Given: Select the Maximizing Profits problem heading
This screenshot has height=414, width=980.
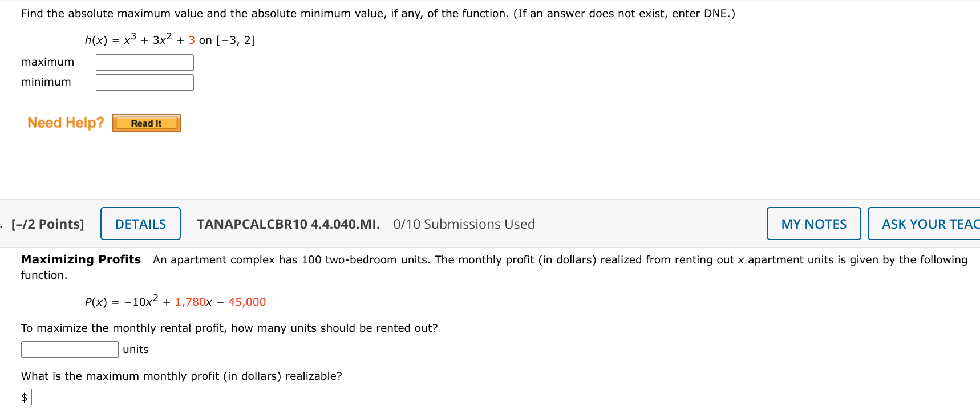Looking at the screenshot, I should [81, 259].
